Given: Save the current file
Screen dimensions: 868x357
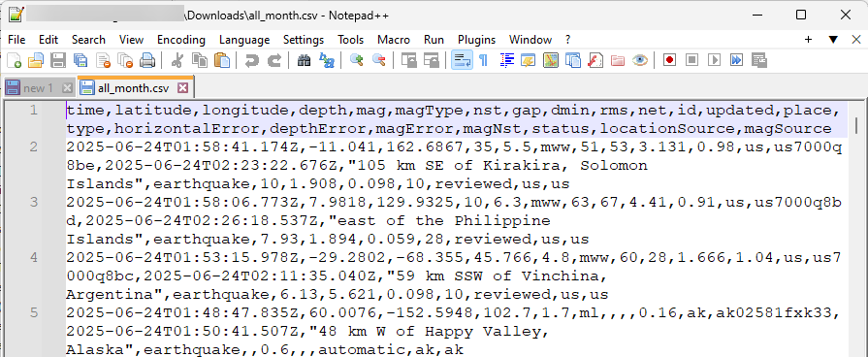Looking at the screenshot, I should pyautogui.click(x=58, y=60).
